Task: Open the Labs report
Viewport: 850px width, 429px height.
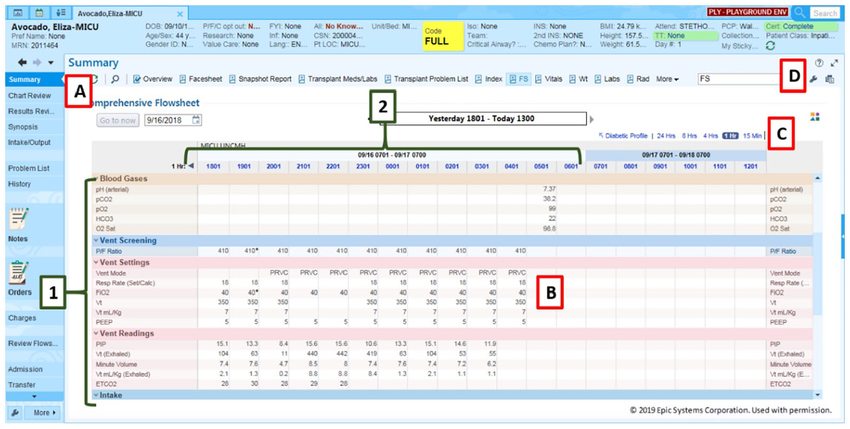Action: point(607,79)
